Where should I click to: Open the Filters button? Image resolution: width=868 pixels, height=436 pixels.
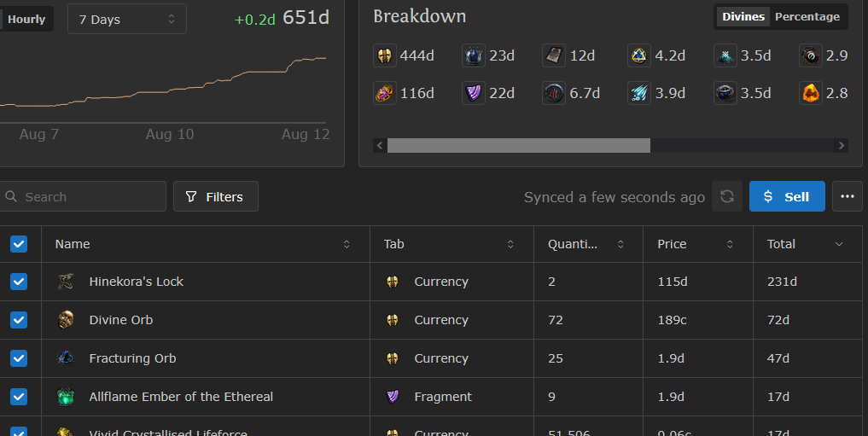pyautogui.click(x=216, y=196)
